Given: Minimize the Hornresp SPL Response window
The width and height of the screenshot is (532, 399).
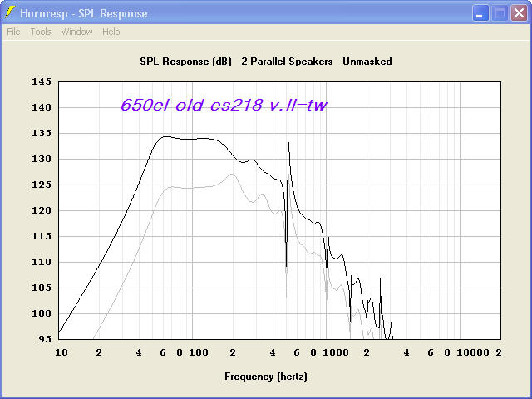Looking at the screenshot, I should 480,13.
